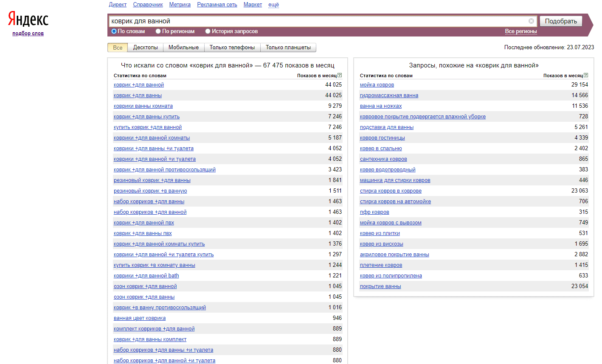This screenshot has height=364, width=602.
Task: Open query 'коврики +для ванны +и туалета'
Action: [x=154, y=148]
